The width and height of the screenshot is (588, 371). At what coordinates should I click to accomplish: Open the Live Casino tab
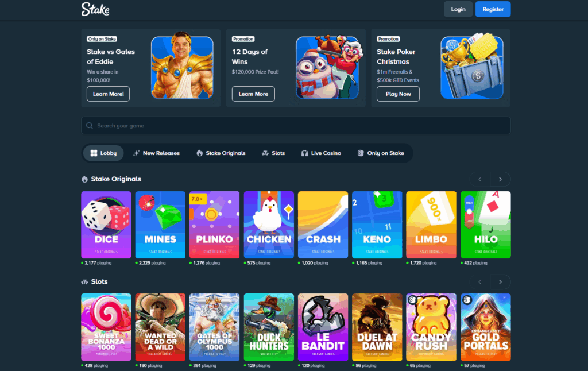pyautogui.click(x=321, y=153)
